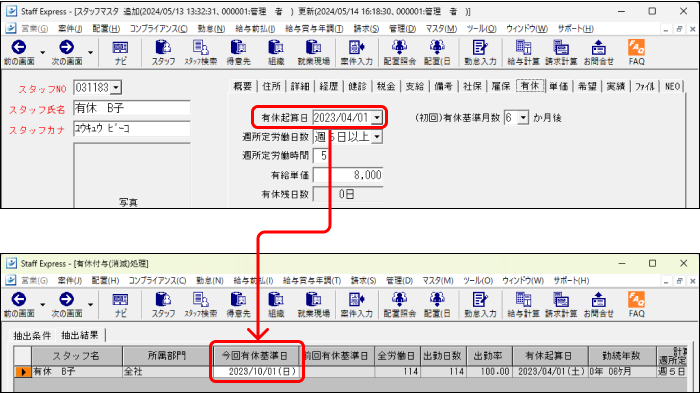700x393 pixels.
Task: Open 次の画面 history dropdown arrow in lower window
Action: [90, 305]
